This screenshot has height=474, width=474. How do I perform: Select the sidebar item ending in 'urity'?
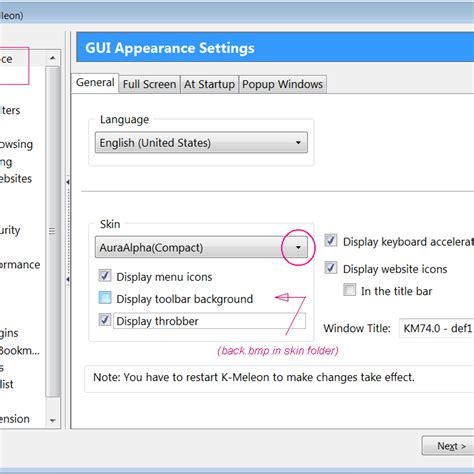[x=10, y=230]
